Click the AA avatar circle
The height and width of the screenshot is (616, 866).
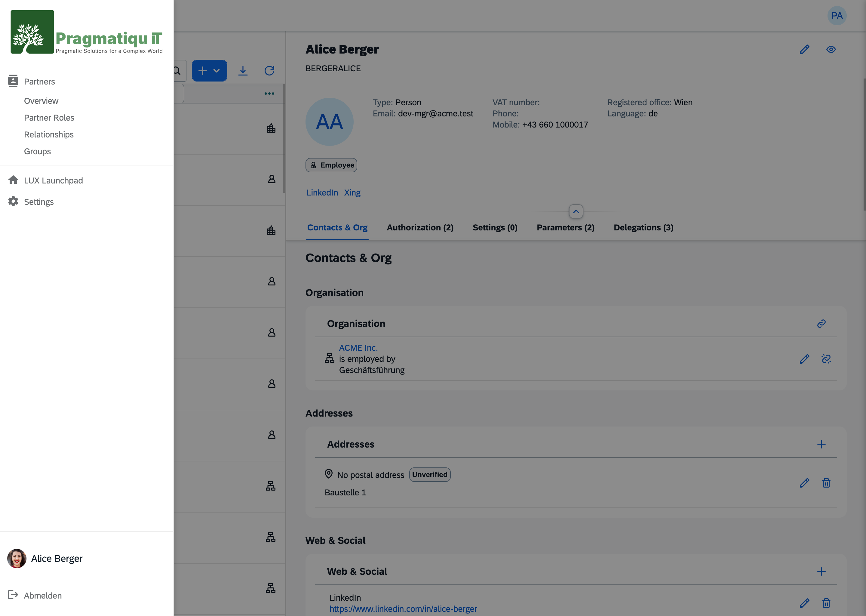pyautogui.click(x=329, y=122)
